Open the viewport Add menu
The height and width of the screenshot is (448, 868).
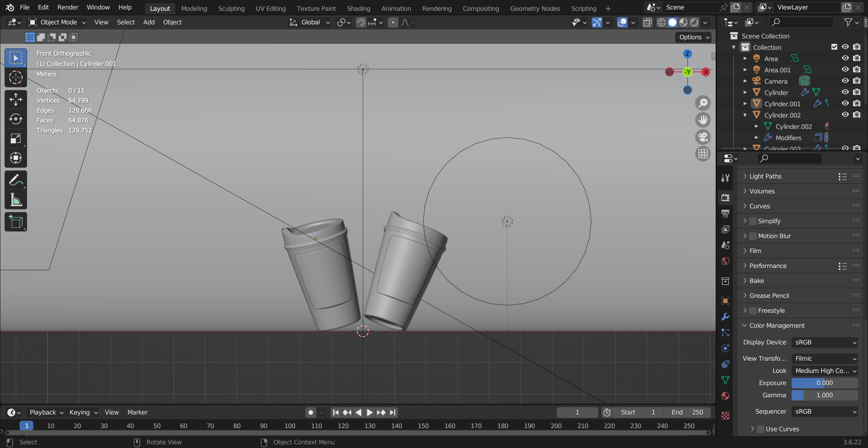[x=149, y=22]
